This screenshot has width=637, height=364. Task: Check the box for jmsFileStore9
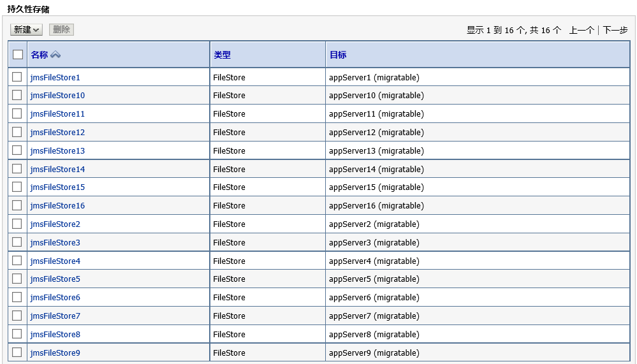coord(17,353)
